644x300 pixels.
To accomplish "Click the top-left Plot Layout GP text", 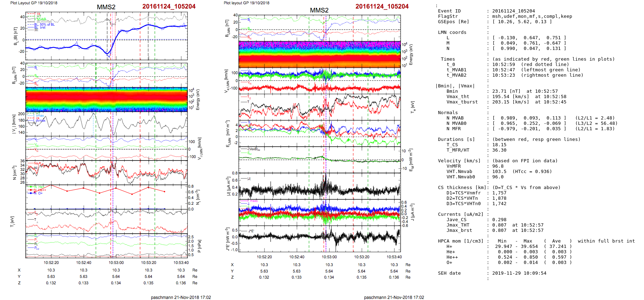I will 34,3.
